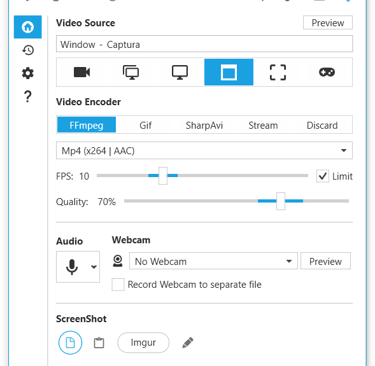Viewport: 375px width, 366px height.
Task: Enable Record Webcam to separate file
Action: click(118, 285)
